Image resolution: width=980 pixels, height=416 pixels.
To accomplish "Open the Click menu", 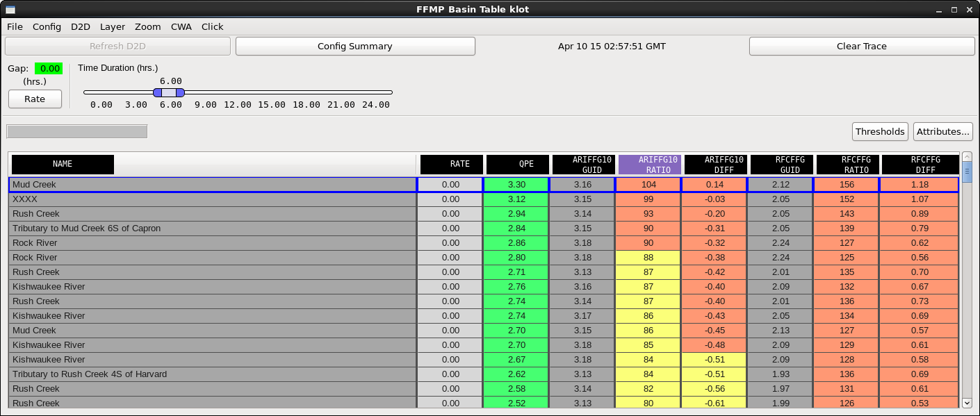I will pos(213,26).
